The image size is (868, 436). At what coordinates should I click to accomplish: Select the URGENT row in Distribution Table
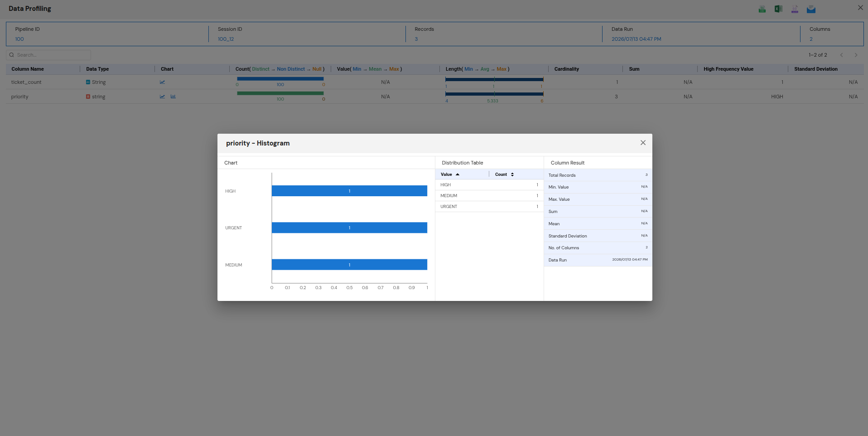pyautogui.click(x=489, y=207)
